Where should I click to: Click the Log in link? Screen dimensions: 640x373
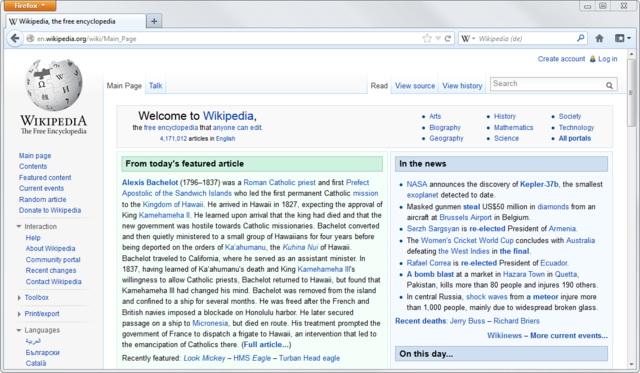(x=607, y=59)
